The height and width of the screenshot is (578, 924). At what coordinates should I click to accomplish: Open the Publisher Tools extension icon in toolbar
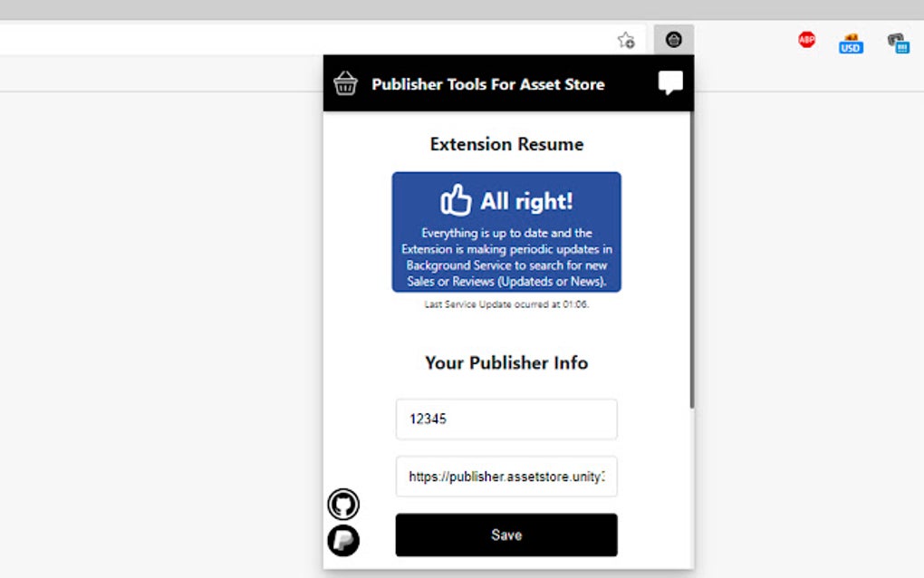pyautogui.click(x=673, y=39)
